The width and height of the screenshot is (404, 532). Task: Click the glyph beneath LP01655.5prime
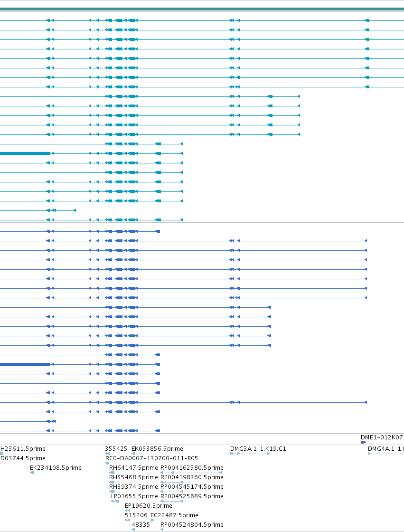pyautogui.click(x=115, y=501)
